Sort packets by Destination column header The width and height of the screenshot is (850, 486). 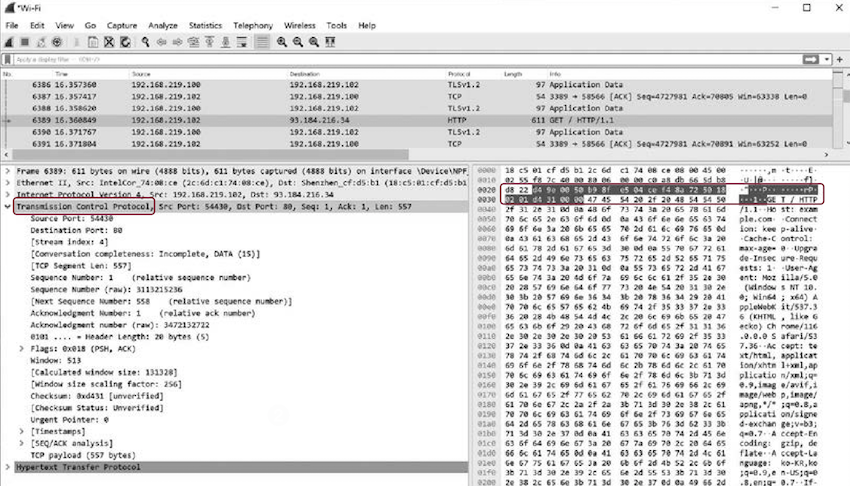tap(304, 74)
